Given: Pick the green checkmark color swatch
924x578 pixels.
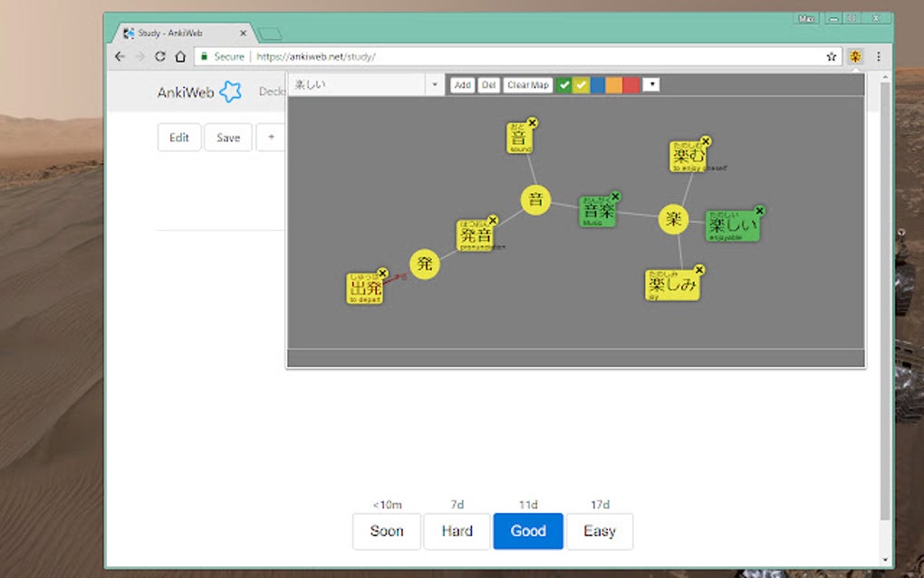Looking at the screenshot, I should (564, 85).
